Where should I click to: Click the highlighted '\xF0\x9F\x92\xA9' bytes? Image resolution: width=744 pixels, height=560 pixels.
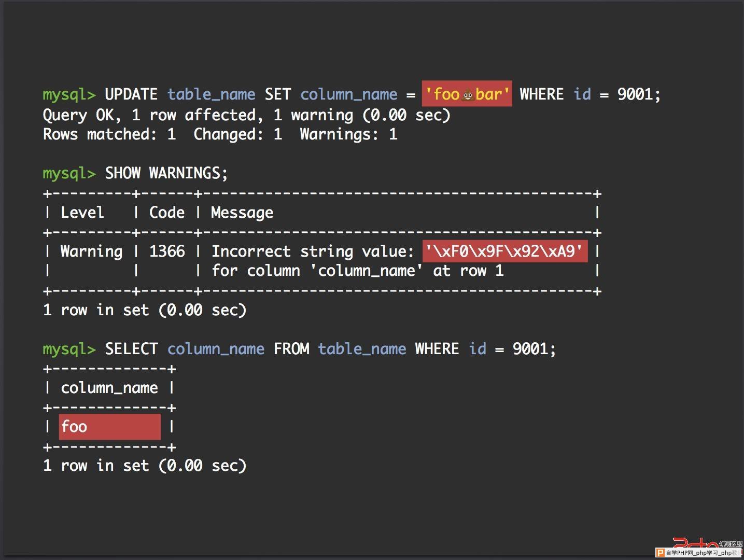tap(505, 251)
